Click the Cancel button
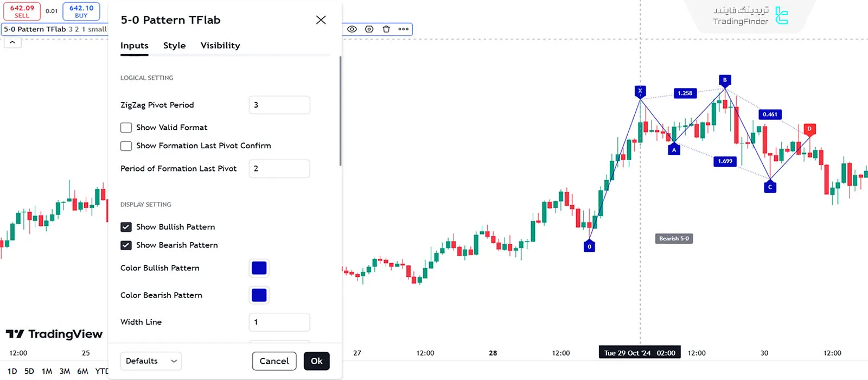Image resolution: width=868 pixels, height=380 pixels. 274,361
